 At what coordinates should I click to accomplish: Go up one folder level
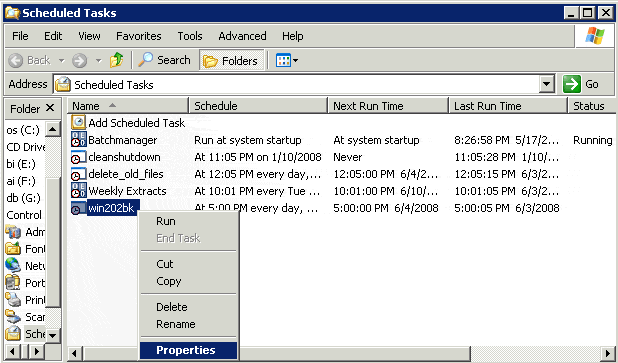[x=117, y=60]
